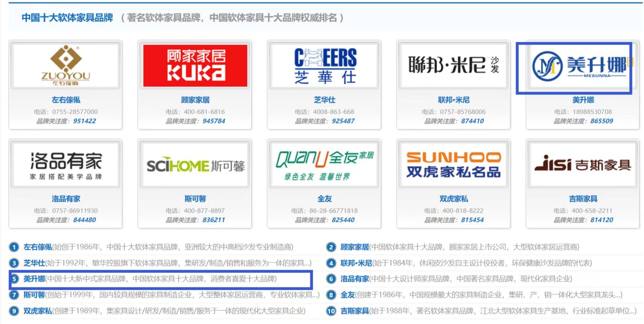644x324 pixels.
Task: Click the 斯可馨 brand name under its logo
Action: click(x=195, y=199)
